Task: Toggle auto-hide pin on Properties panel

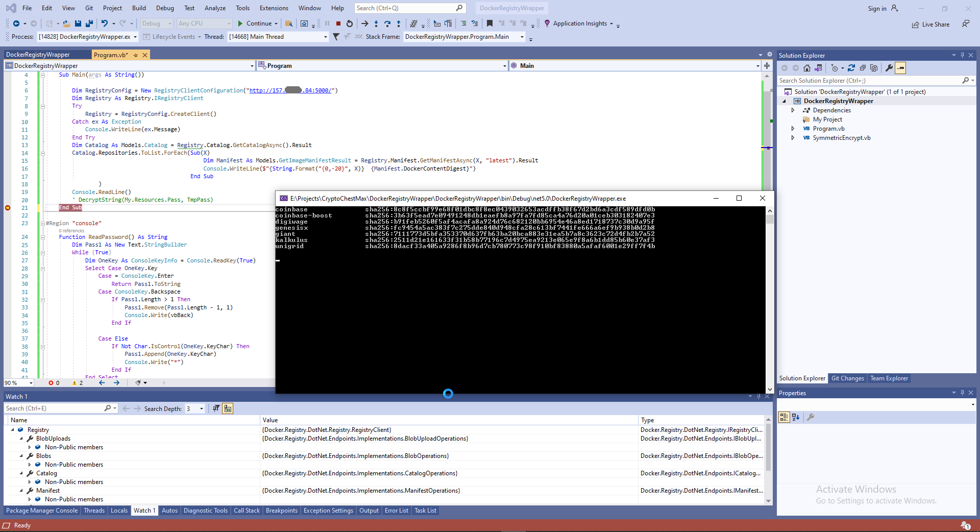Action: (x=962, y=393)
